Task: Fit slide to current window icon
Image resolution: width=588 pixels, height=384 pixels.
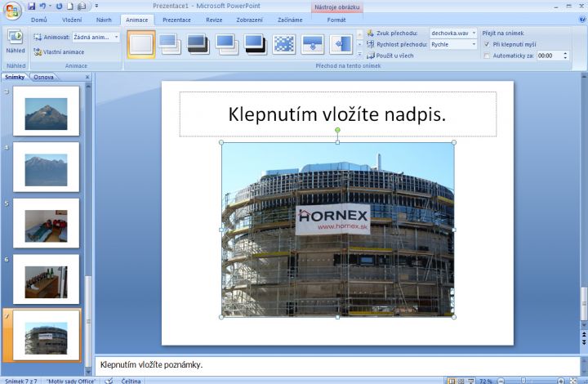Action: pos(573,381)
